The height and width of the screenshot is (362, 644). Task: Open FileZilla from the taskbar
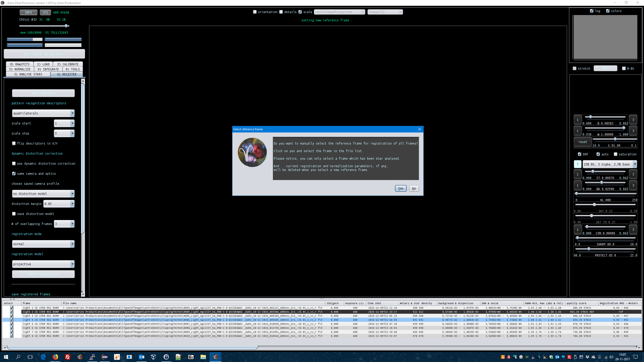click(67, 357)
